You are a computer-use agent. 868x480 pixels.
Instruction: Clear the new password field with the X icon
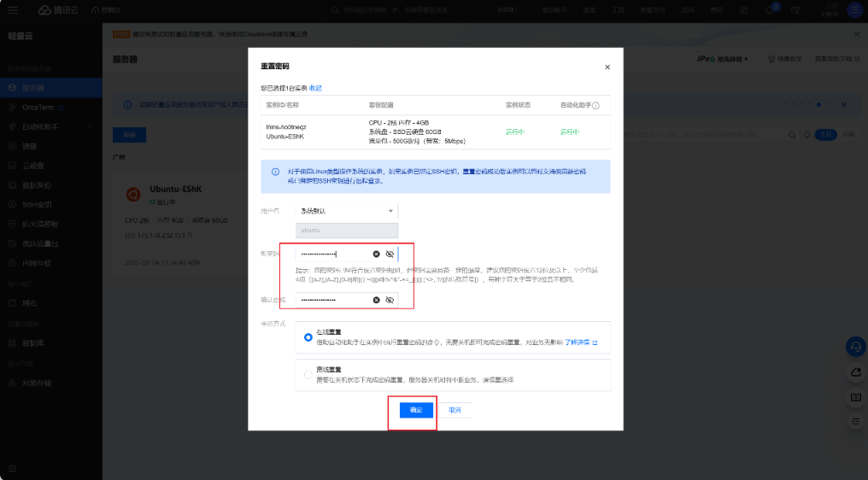pyautogui.click(x=377, y=254)
